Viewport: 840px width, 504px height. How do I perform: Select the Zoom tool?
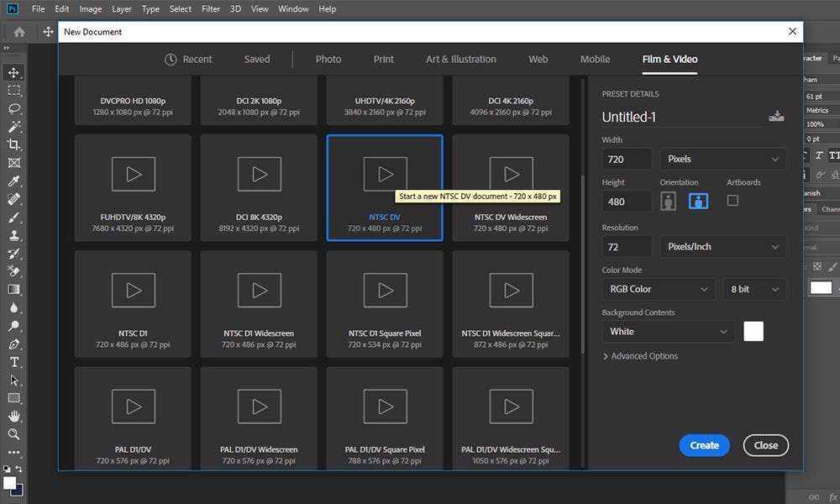click(14, 434)
